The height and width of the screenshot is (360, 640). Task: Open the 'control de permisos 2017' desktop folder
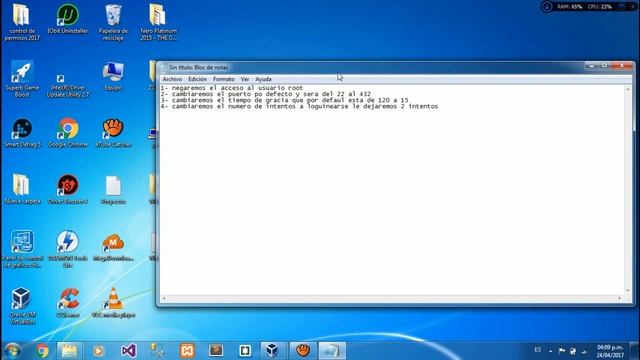point(22,22)
